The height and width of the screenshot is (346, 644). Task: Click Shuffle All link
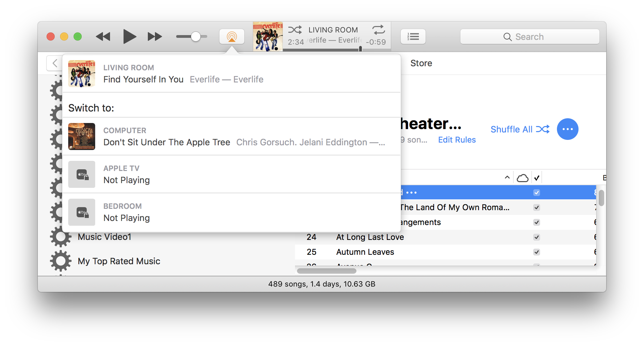click(x=520, y=129)
